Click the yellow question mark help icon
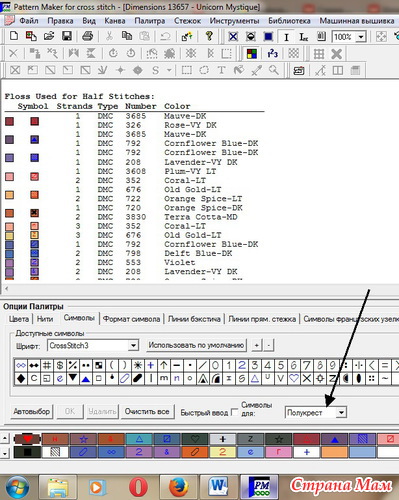The height and width of the screenshot is (500, 399). coord(209,36)
